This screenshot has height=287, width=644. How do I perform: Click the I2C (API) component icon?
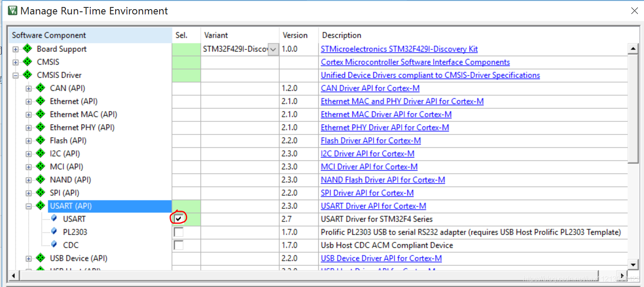pos(40,154)
